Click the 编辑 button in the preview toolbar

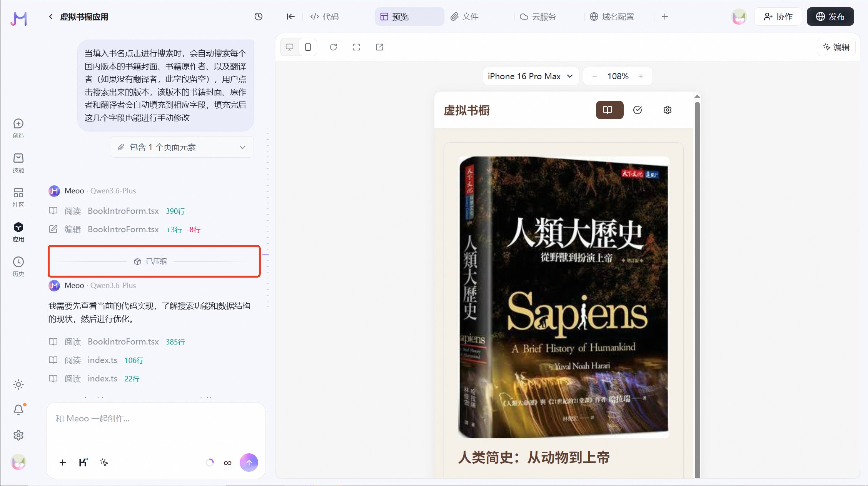[x=836, y=47]
